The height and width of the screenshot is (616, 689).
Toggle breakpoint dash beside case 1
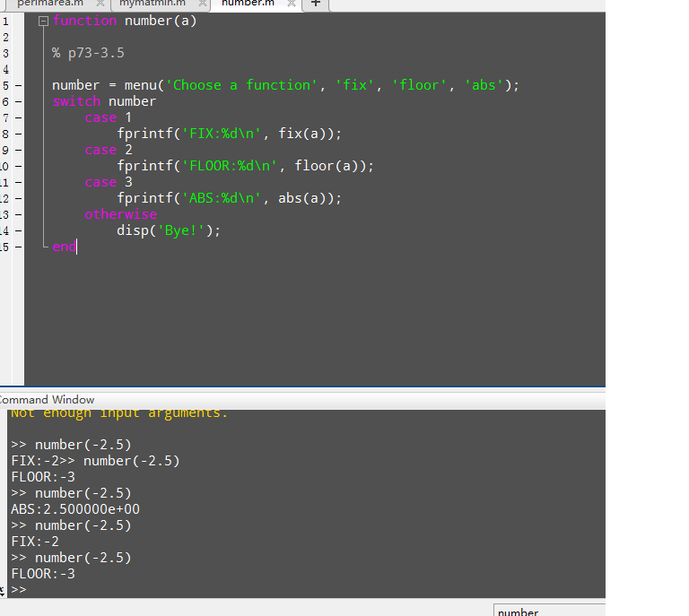pyautogui.click(x=19, y=117)
